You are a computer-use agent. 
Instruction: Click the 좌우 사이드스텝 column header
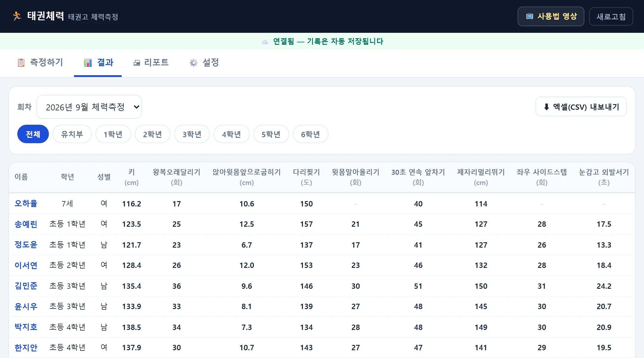tap(542, 177)
